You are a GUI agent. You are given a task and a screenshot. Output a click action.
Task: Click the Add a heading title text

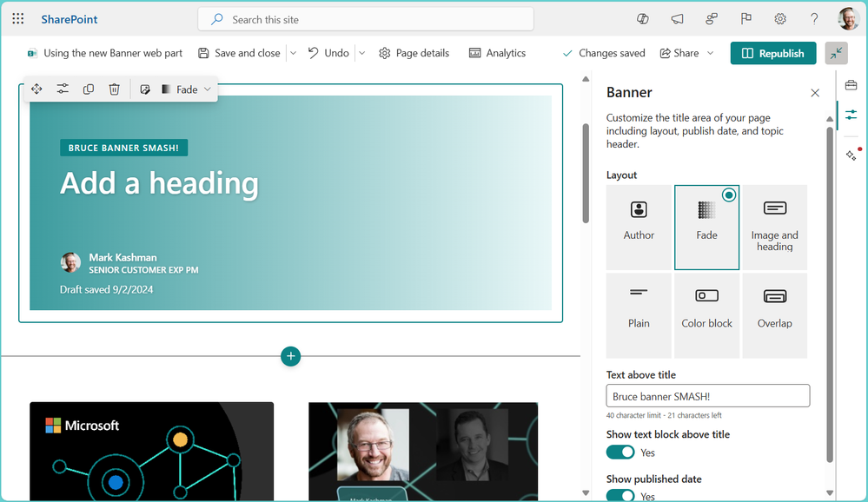(x=159, y=183)
